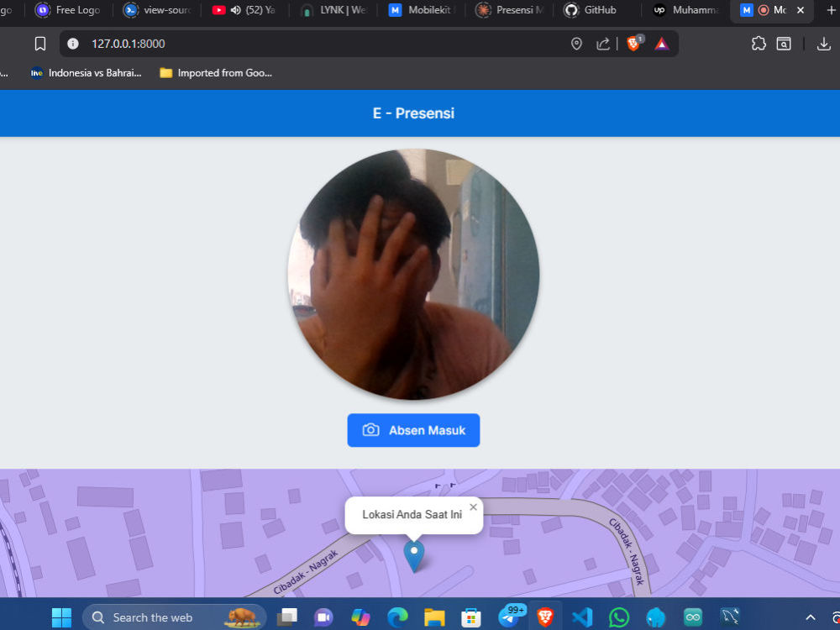Open Indonesia vs Bahrai... bookmark
The image size is (840, 630).
pos(86,73)
